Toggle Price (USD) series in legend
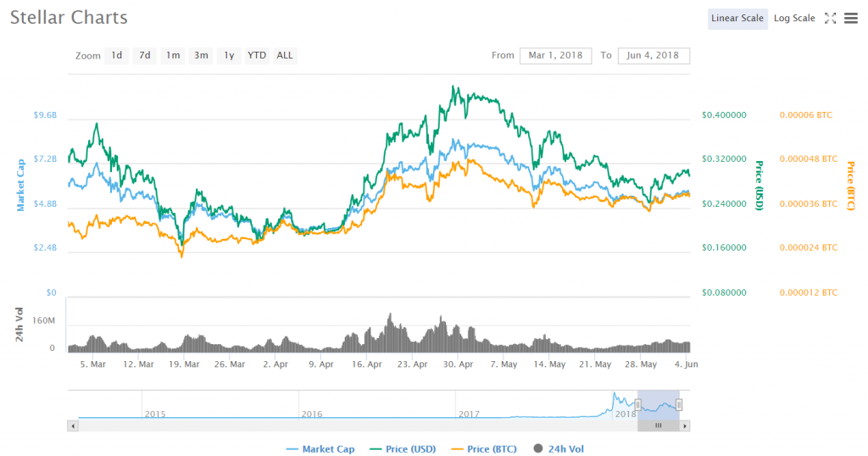Image resolution: width=868 pixels, height=456 pixels. point(403,449)
